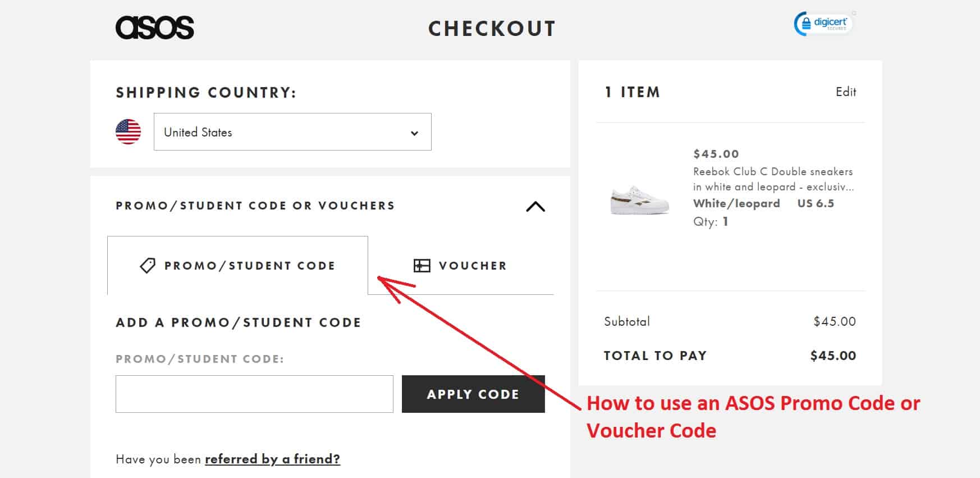Click the Total to Pay amount
This screenshot has width=980, height=478.
pos(833,356)
